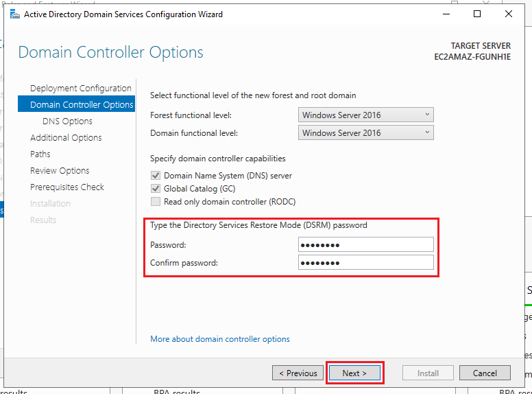Go to Deployment Configuration step
Image resolution: width=532 pixels, height=394 pixels.
pyautogui.click(x=81, y=89)
